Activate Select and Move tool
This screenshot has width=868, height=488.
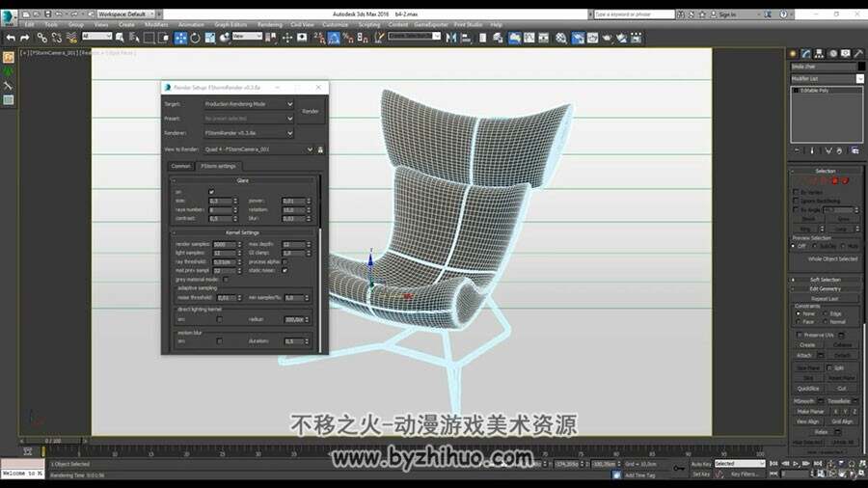(x=180, y=38)
